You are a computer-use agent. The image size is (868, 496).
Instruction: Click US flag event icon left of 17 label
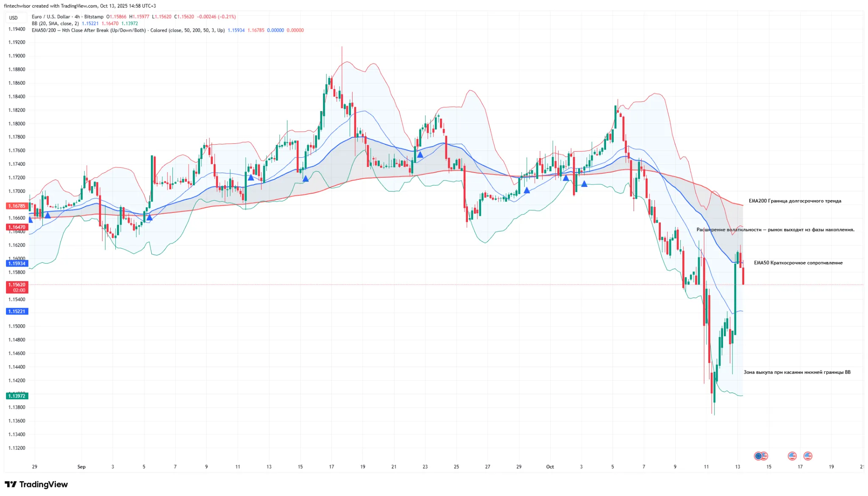tap(792, 456)
